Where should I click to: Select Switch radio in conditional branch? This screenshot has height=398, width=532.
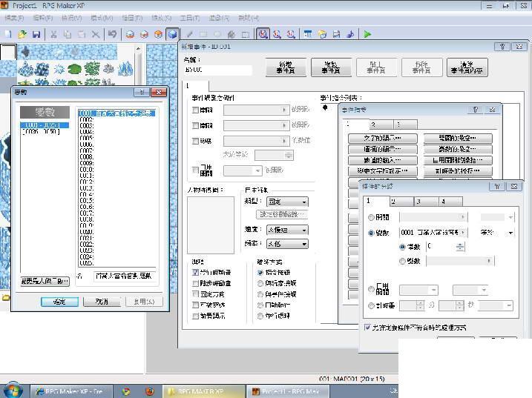[371, 217]
